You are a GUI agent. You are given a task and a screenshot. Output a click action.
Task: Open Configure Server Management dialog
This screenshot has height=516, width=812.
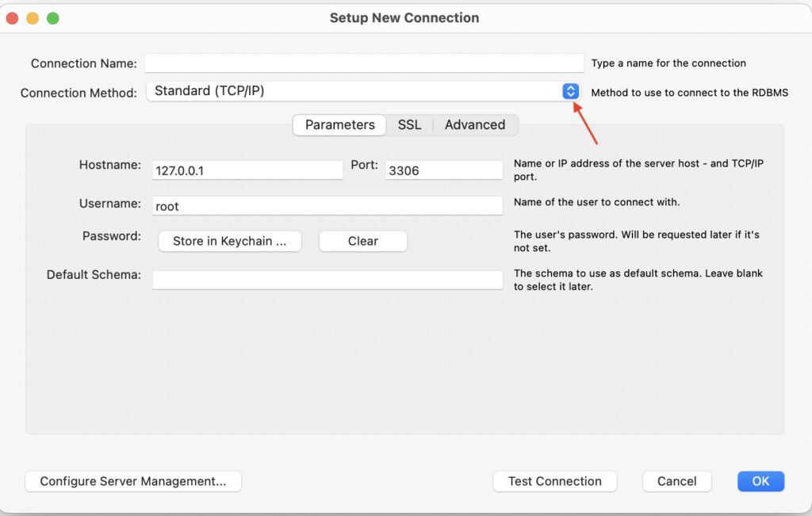tap(132, 481)
